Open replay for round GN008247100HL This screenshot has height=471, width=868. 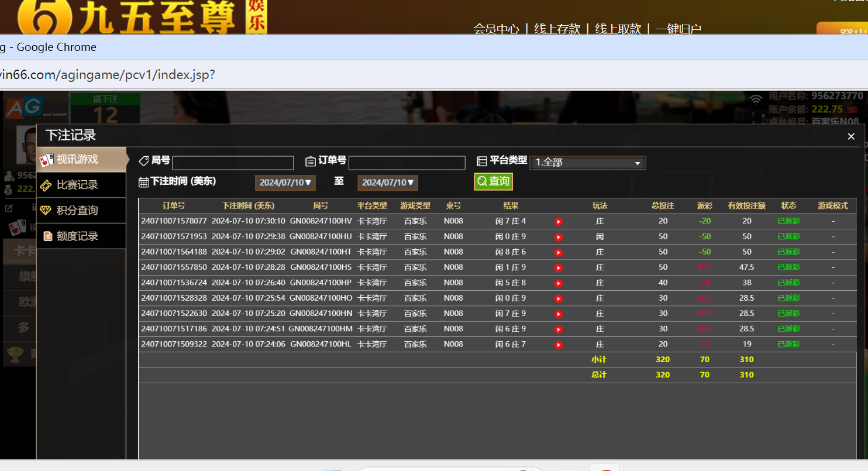pos(558,345)
